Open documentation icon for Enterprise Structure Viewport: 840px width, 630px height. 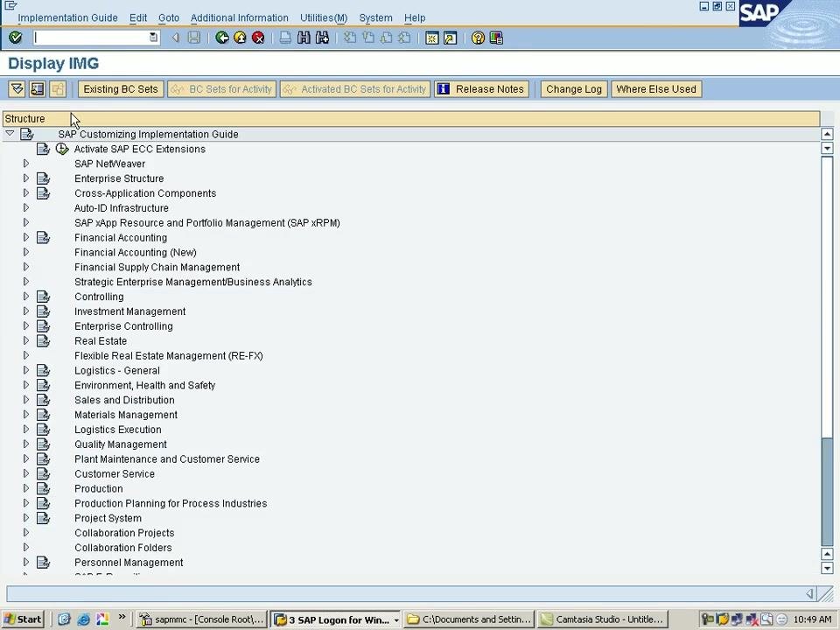click(44, 178)
